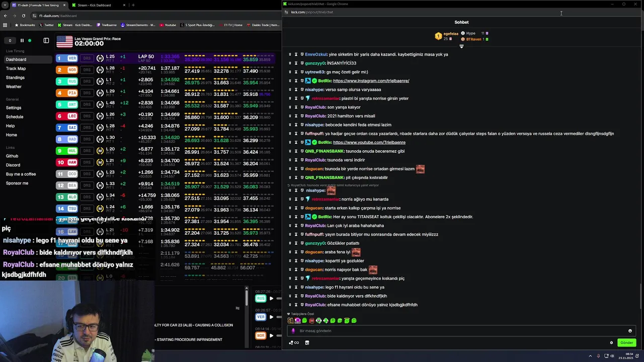The image size is (644, 362).
Task: Insert the SA subscriber emote
Action: click(290, 321)
